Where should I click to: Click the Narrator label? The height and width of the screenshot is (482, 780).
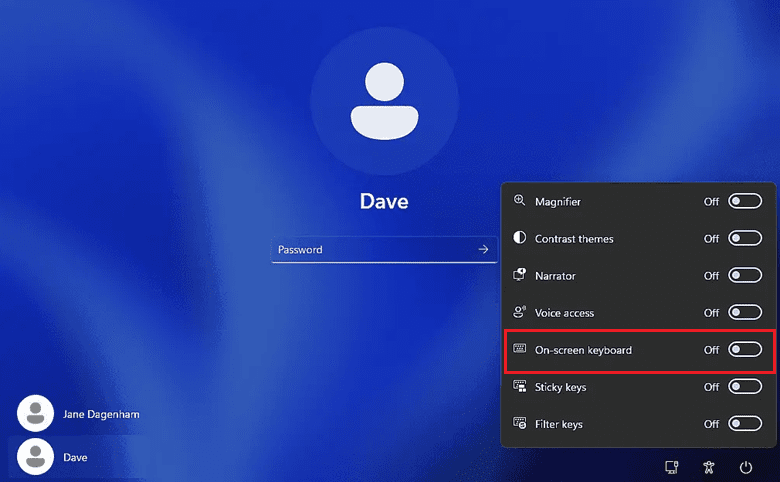click(555, 276)
